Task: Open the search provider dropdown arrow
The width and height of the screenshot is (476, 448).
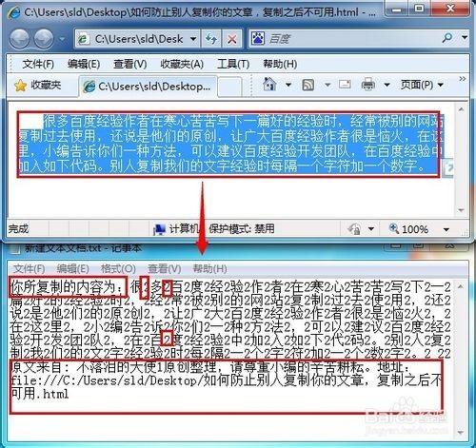Action: (x=465, y=38)
